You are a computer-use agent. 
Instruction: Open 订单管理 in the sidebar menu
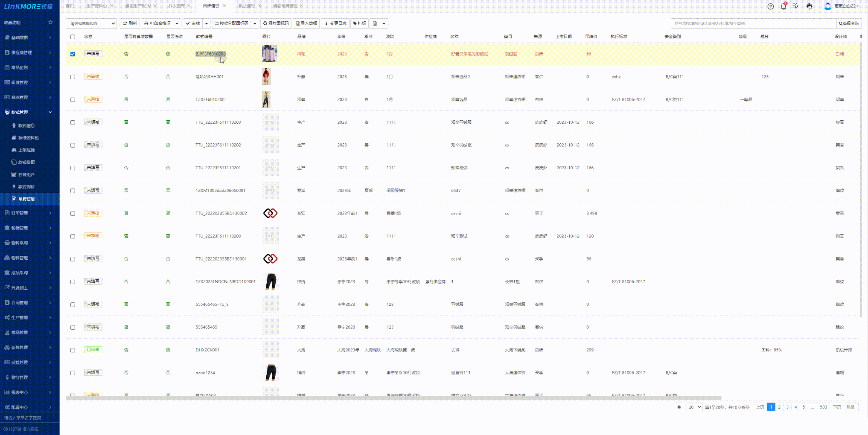(28, 213)
